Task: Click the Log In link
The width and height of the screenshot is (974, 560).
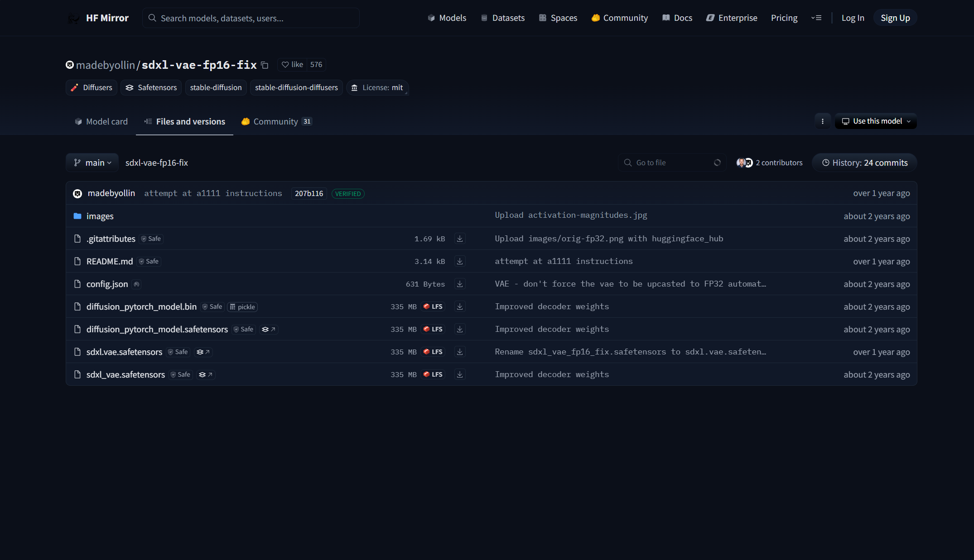Action: click(x=853, y=18)
